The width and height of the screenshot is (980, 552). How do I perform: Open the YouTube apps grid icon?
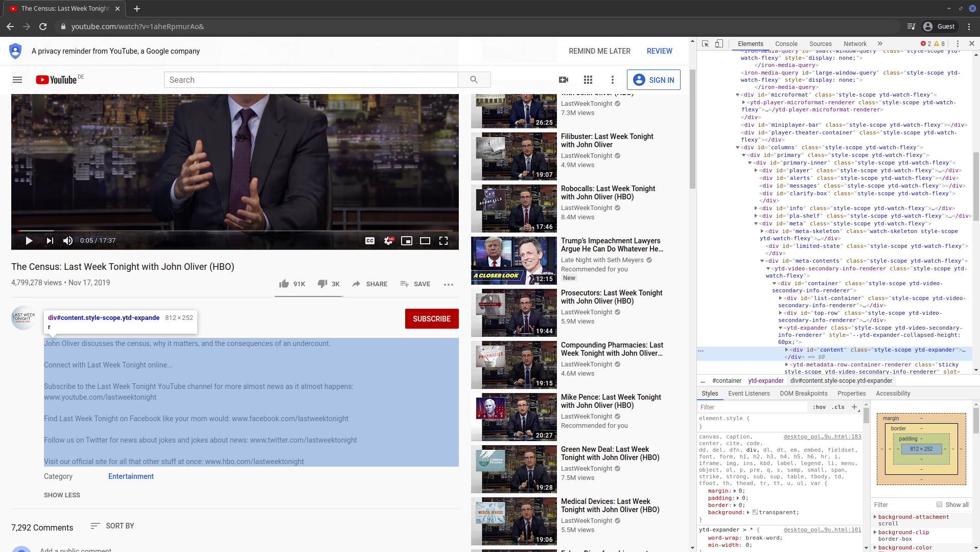pos(588,80)
